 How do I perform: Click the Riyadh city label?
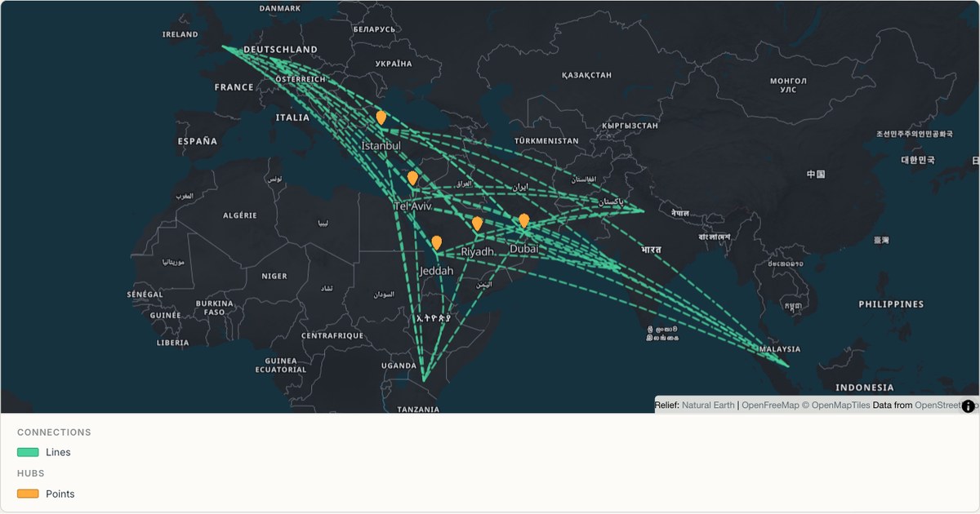[477, 252]
